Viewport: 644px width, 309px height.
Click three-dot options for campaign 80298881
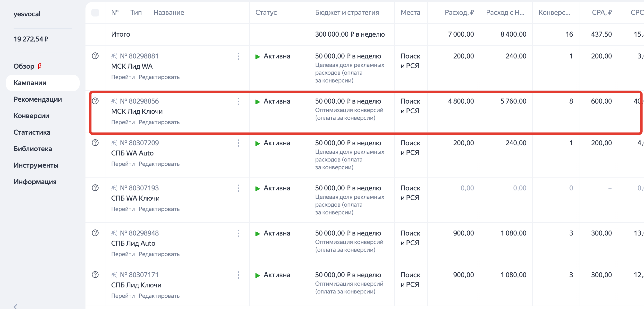click(x=238, y=56)
